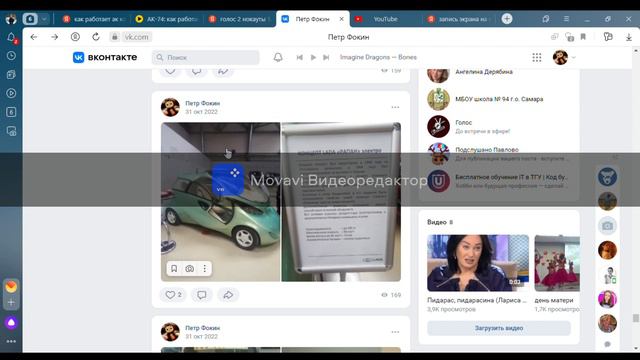Switch to 'как работает ак' tab
This screenshot has height=360, width=640.
point(94,19)
